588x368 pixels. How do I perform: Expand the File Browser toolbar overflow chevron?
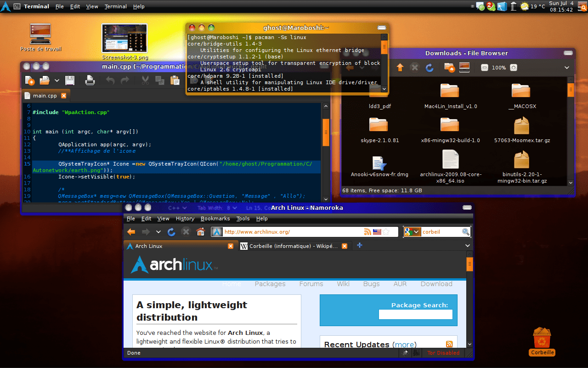coord(567,68)
